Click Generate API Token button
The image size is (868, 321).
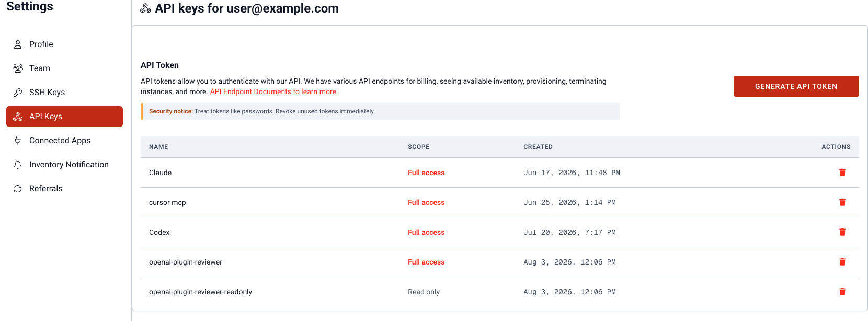click(796, 86)
